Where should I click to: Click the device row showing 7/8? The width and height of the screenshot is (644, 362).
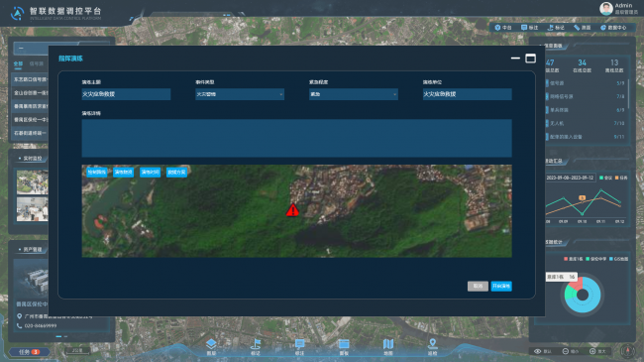tap(587, 96)
